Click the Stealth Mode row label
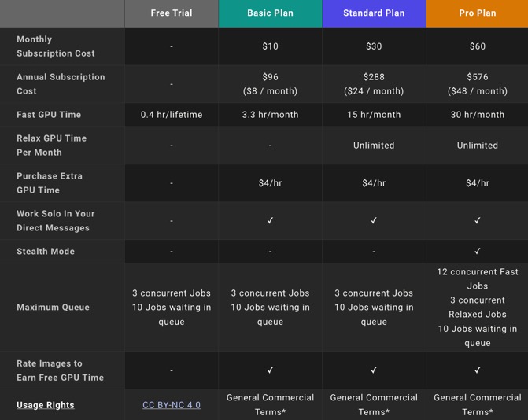The width and height of the screenshot is (528, 420). pos(46,252)
